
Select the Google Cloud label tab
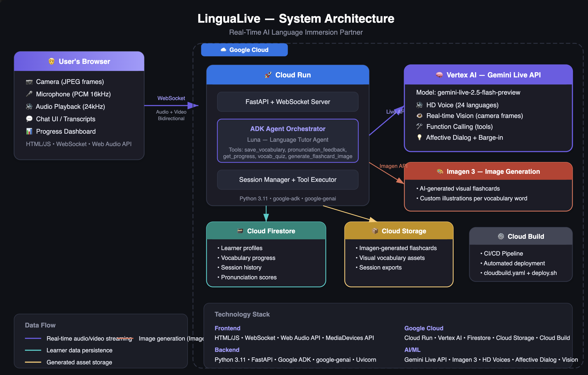coord(244,50)
